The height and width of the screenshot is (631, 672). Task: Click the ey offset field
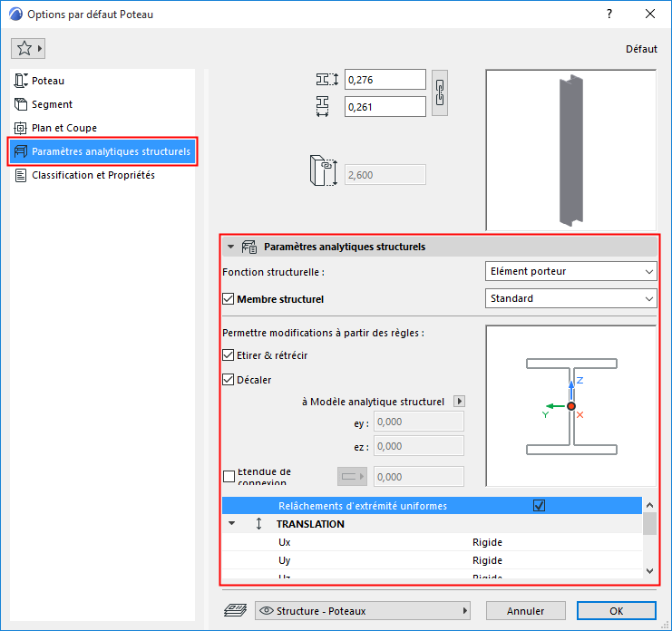coord(419,422)
